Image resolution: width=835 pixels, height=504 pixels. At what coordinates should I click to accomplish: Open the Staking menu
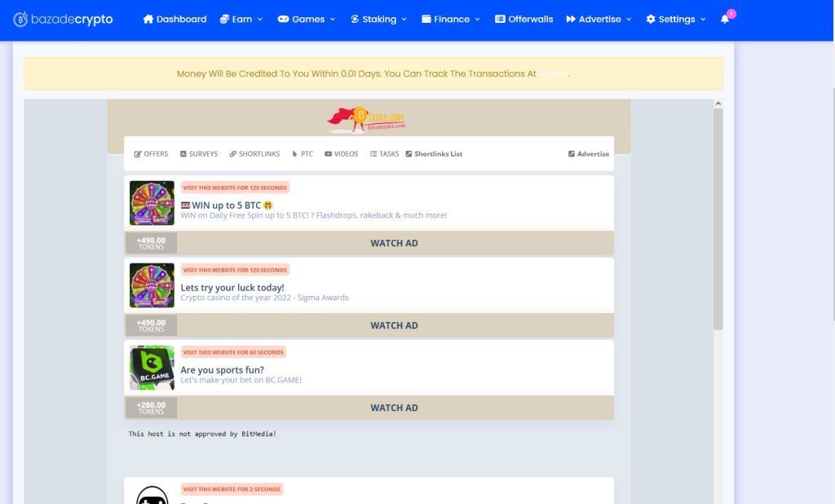coord(378,20)
